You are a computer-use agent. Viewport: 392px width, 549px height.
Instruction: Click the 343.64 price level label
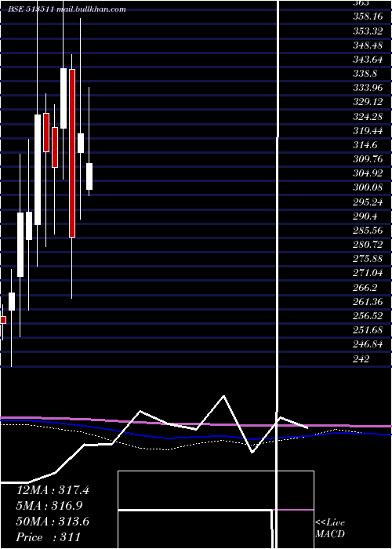coord(367,59)
